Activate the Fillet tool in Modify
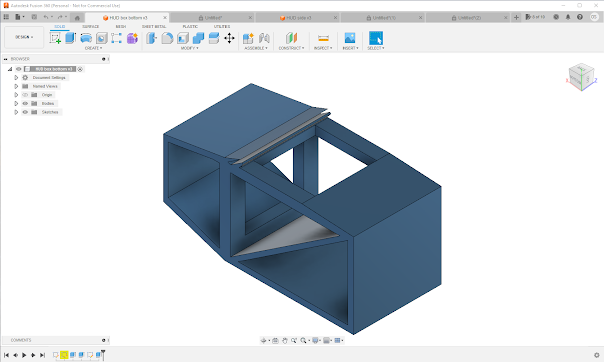 coord(167,38)
